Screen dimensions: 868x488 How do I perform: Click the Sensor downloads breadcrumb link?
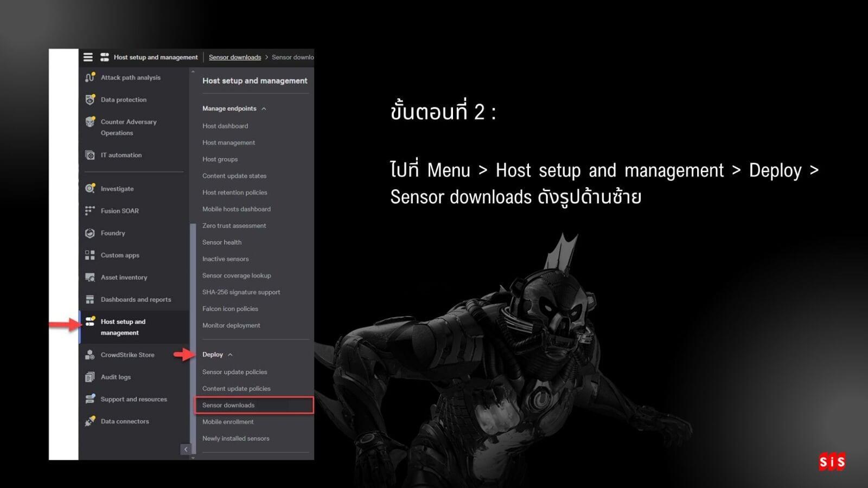[x=235, y=57]
